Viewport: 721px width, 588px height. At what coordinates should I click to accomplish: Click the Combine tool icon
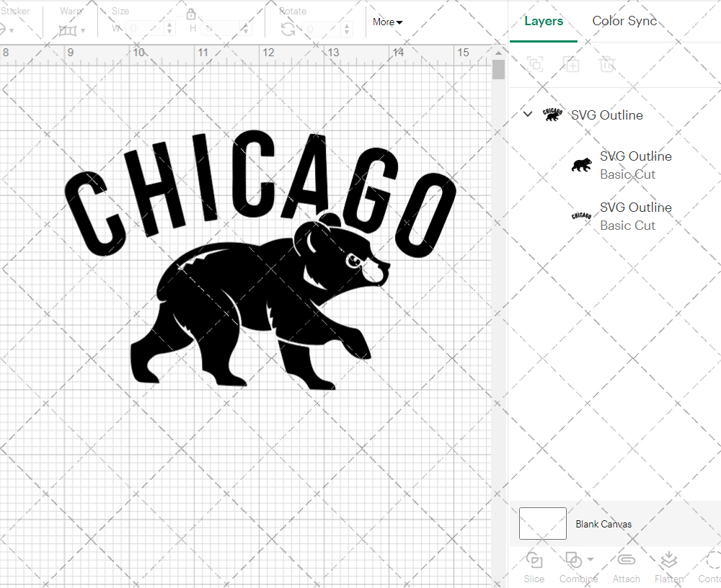[x=573, y=561]
